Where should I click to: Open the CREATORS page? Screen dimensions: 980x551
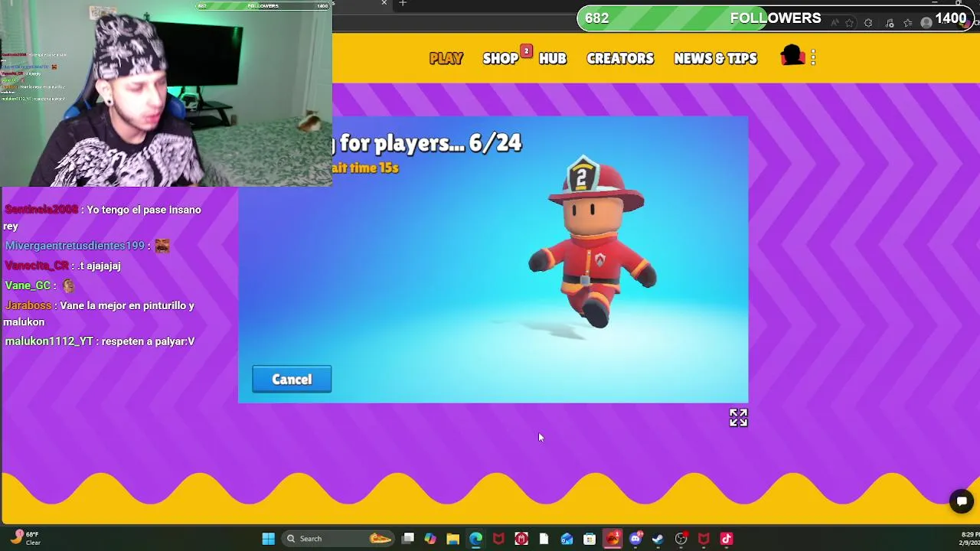[620, 58]
